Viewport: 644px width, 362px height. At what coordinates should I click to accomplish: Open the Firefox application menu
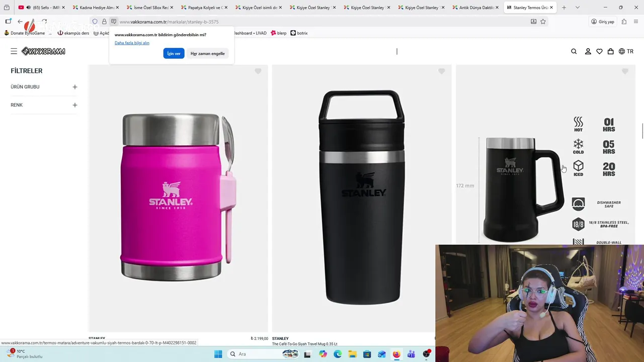pyautogui.click(x=636, y=22)
